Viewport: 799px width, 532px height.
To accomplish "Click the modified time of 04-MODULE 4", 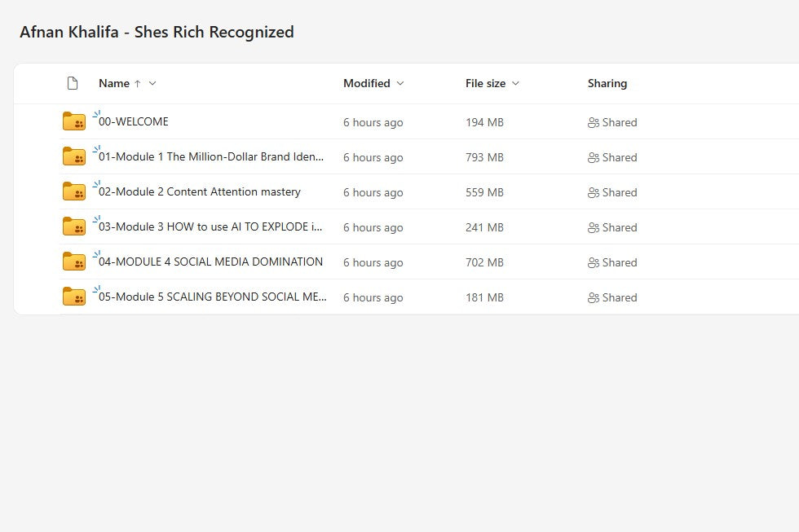I will coord(373,262).
